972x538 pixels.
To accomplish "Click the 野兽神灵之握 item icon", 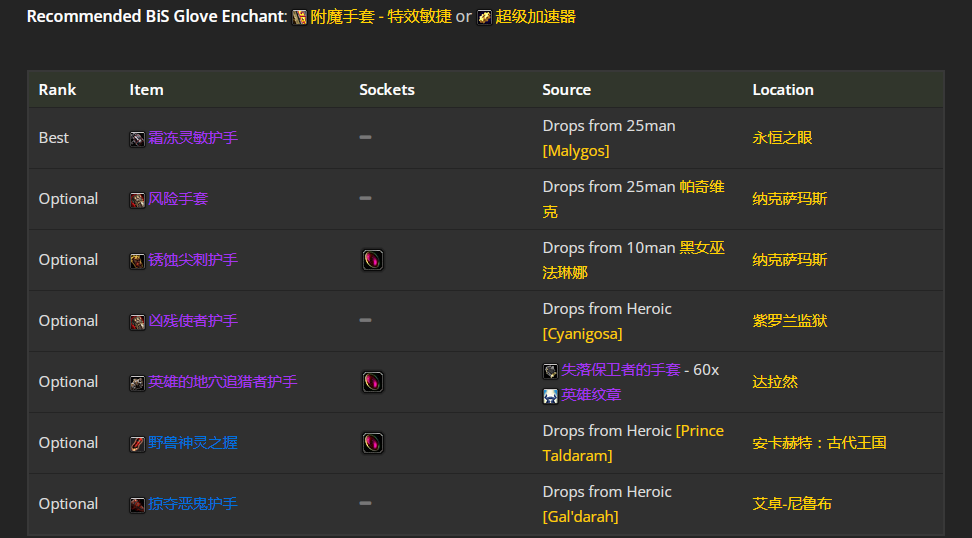I will 137,444.
